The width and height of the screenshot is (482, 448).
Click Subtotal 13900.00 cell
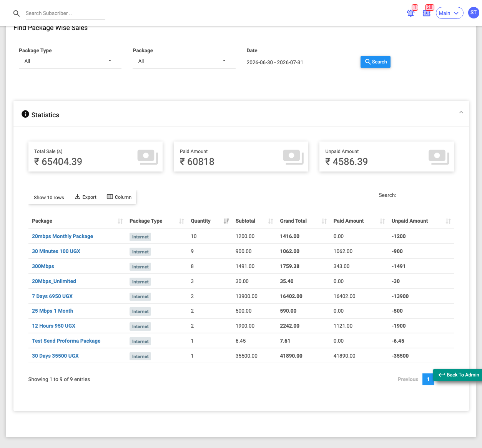click(x=246, y=296)
